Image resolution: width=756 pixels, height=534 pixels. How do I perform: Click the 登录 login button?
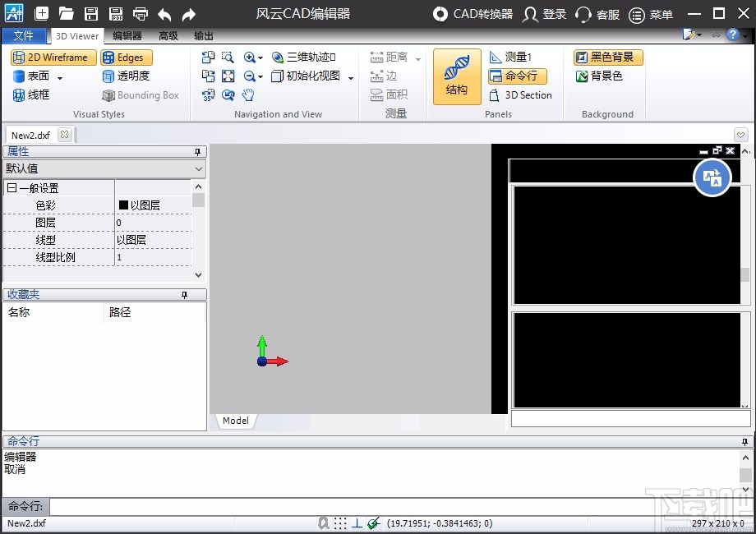(x=545, y=14)
